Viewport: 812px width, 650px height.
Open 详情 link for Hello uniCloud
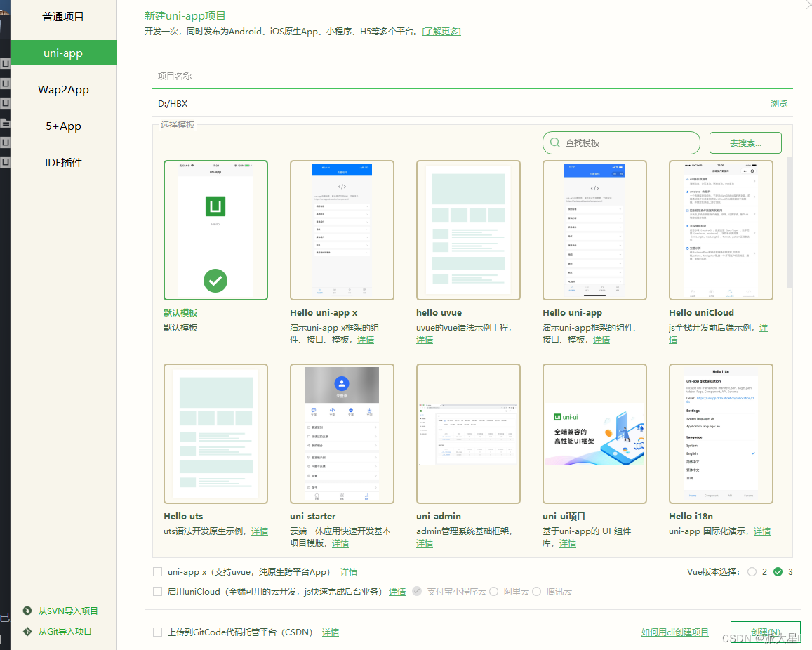tap(764, 328)
